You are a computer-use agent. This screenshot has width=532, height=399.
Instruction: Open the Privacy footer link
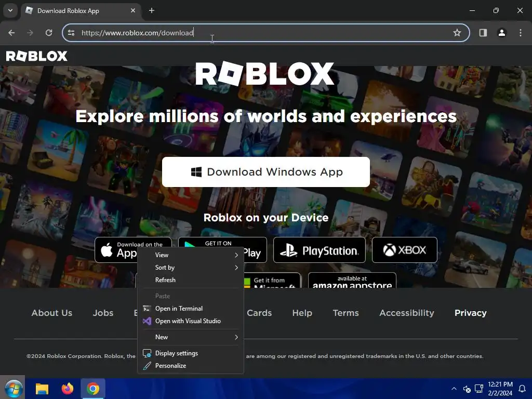click(x=471, y=313)
